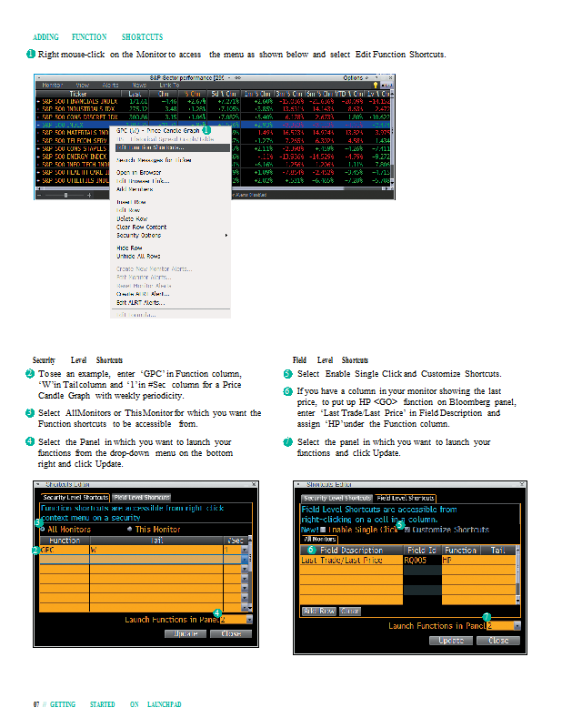Select the All Monitors radio button

42,529
